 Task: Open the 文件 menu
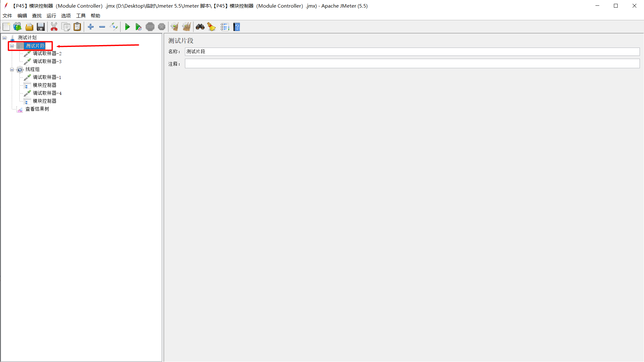[7, 16]
